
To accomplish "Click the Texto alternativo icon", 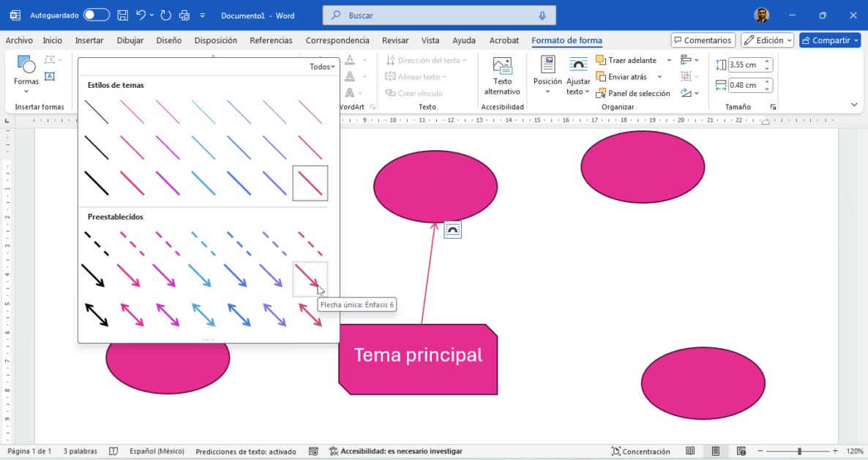I will pos(502,67).
